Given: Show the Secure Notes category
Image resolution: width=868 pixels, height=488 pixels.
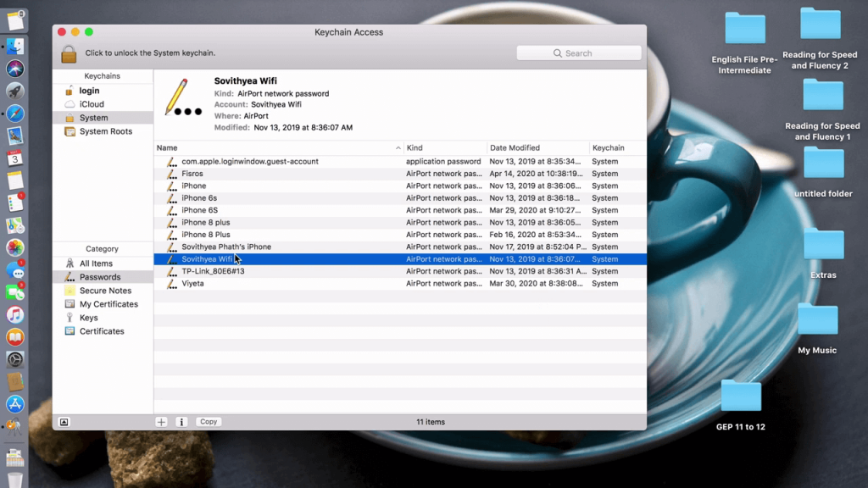Looking at the screenshot, I should point(105,291).
